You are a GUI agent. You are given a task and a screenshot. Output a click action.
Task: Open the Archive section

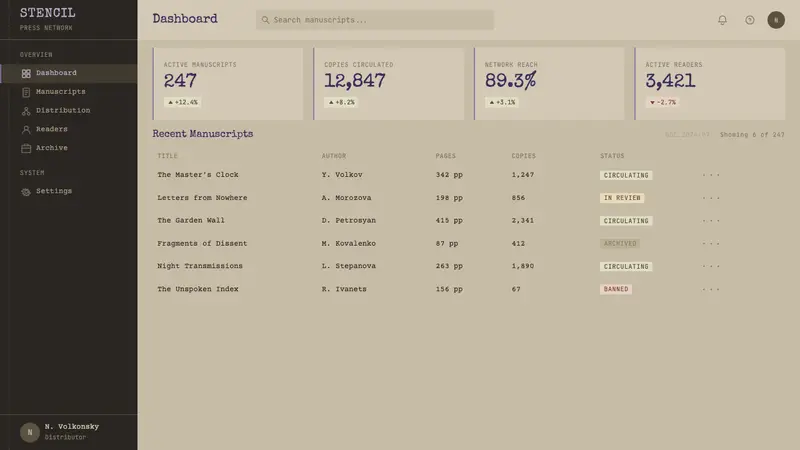tap(69, 148)
